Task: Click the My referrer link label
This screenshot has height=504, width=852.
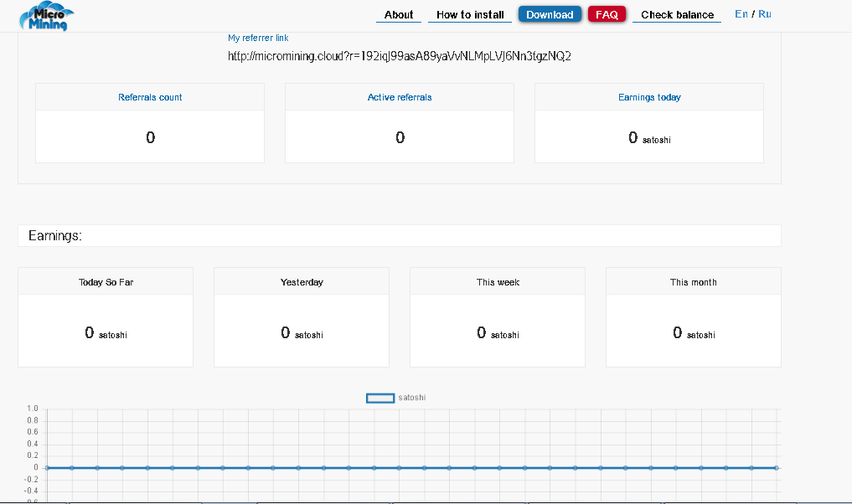Action: pos(258,38)
